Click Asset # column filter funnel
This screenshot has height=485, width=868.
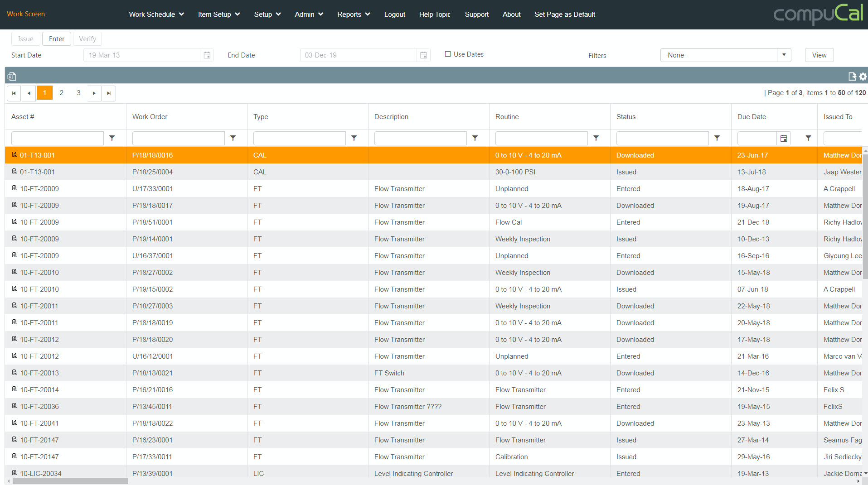point(112,138)
